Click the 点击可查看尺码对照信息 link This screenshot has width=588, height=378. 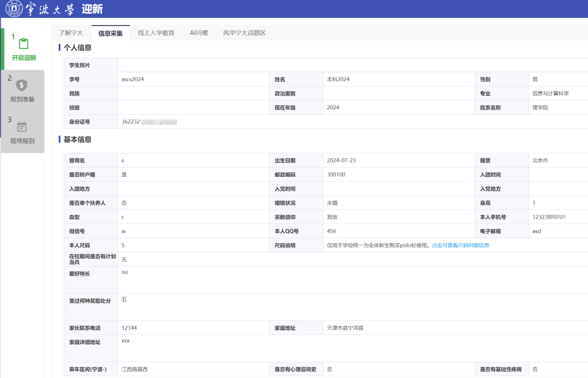point(461,245)
